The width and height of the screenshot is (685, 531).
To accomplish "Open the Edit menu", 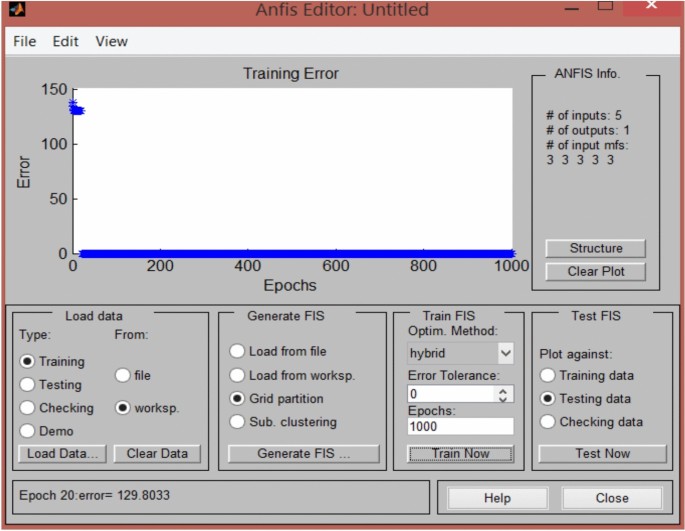I will tap(66, 42).
